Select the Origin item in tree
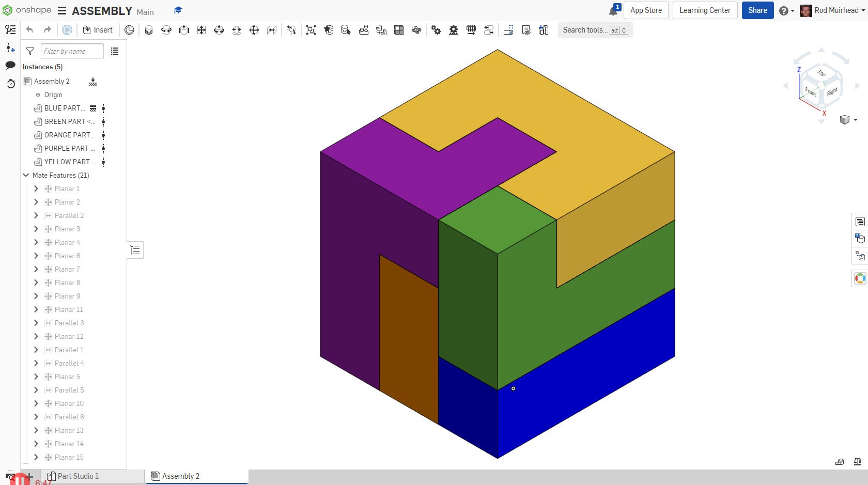The height and width of the screenshot is (485, 868). (53, 95)
